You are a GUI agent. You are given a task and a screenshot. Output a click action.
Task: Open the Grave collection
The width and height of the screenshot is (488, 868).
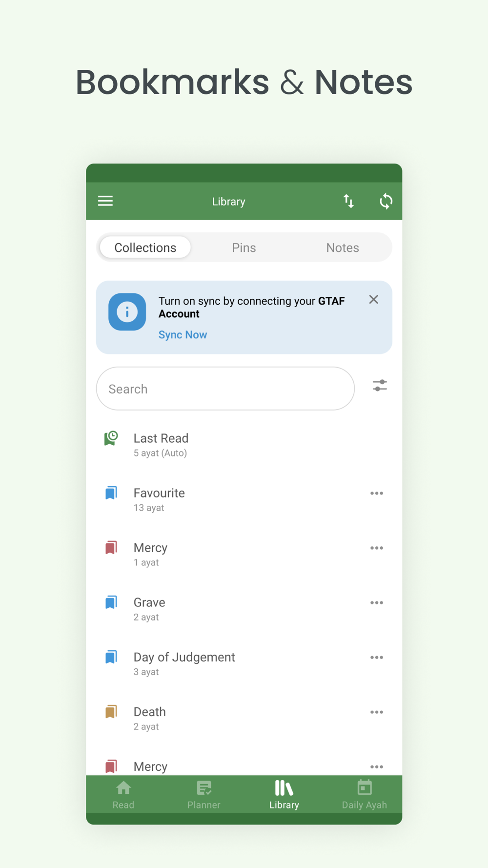click(244, 609)
